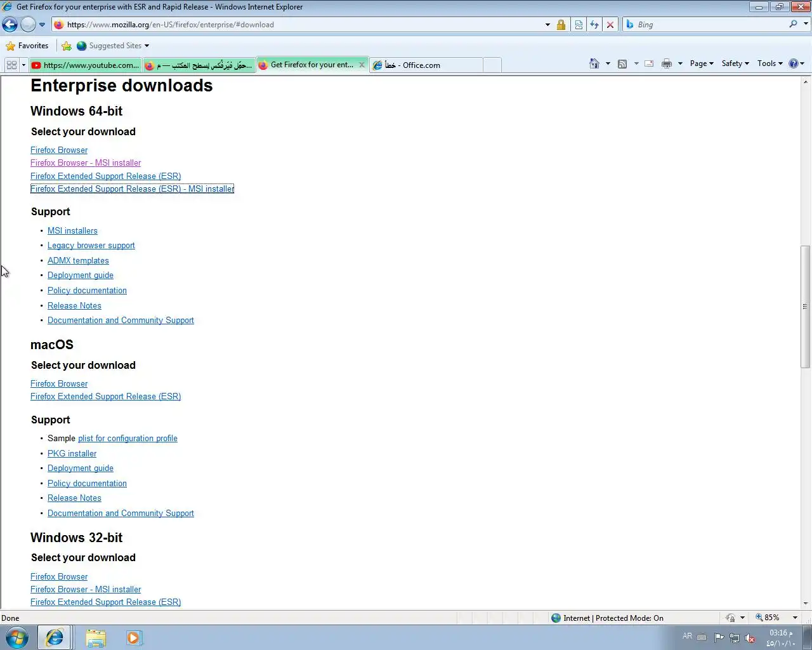Switch to the Arabic Firefox desktop tab

click(x=199, y=65)
